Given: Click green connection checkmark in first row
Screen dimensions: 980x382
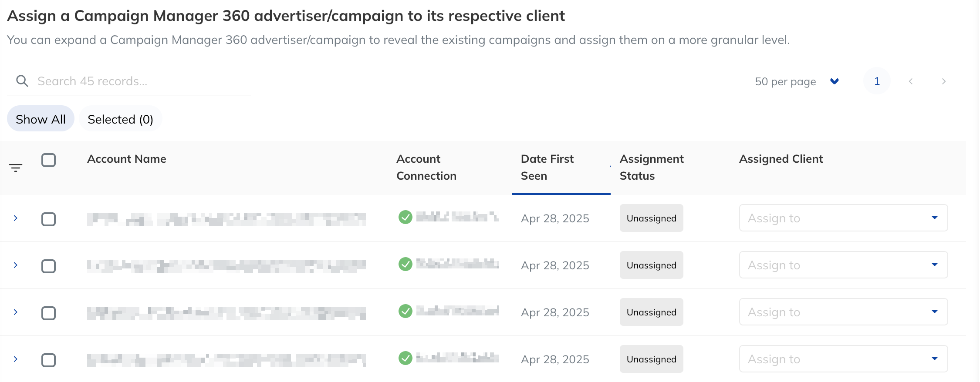Looking at the screenshot, I should point(406,217).
